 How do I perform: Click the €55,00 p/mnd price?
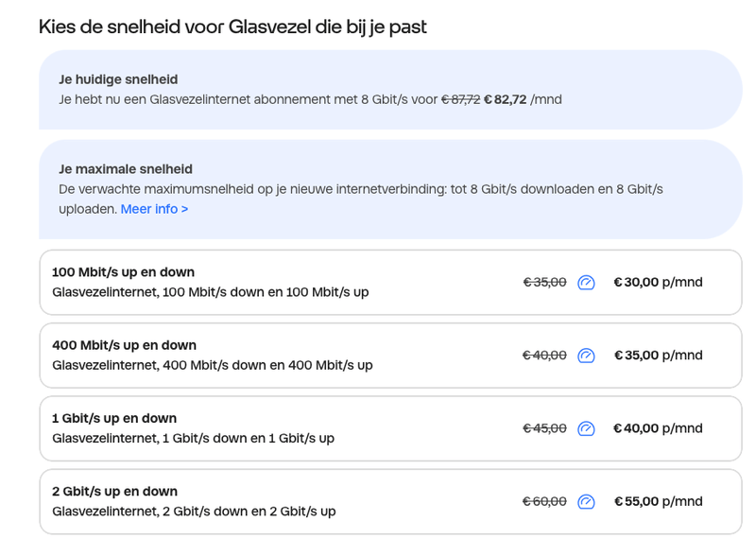click(x=658, y=501)
